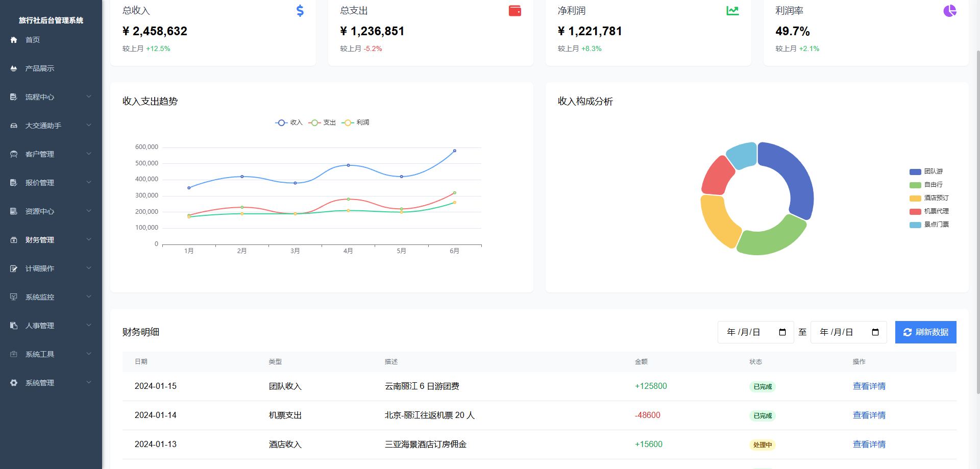Click the dollar icon on 总收入 card
This screenshot has width=980, height=469.
[300, 10]
